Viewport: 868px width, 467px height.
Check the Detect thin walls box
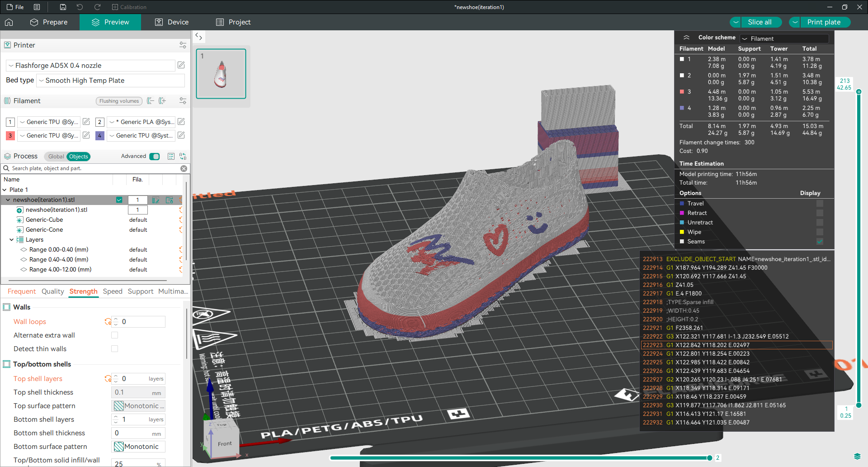click(115, 349)
